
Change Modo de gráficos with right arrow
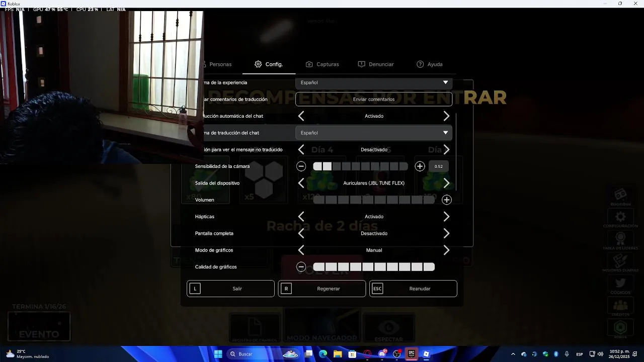tap(446, 250)
